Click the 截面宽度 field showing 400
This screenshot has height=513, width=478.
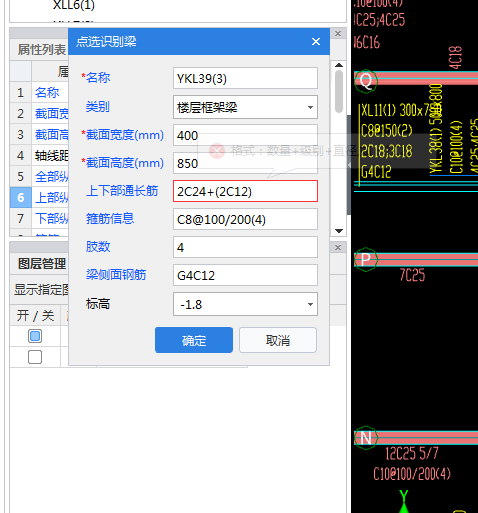245,135
